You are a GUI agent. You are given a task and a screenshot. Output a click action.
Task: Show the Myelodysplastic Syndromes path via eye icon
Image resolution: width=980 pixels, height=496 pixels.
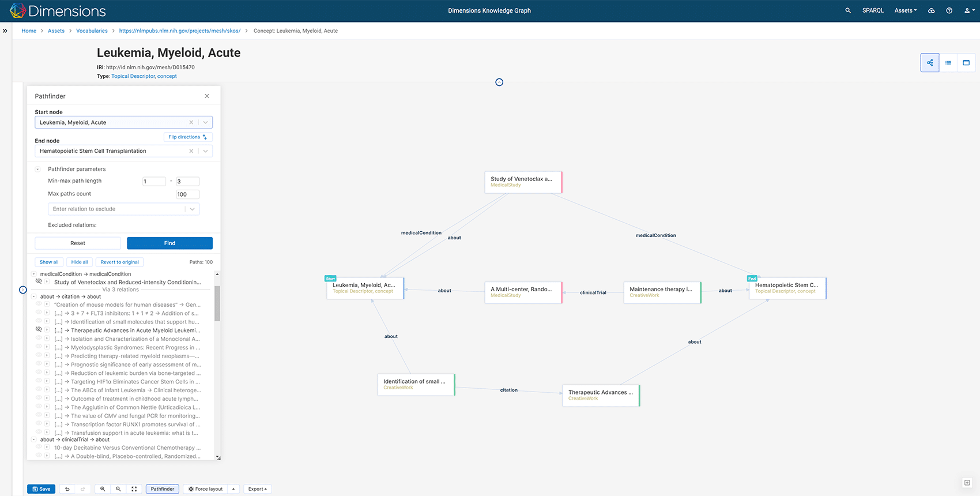[39, 347]
